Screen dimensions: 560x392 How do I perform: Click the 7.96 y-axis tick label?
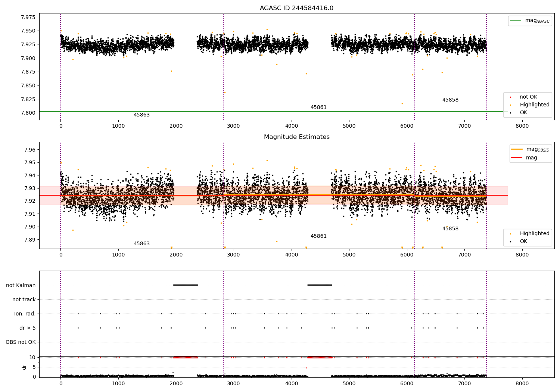(30, 150)
